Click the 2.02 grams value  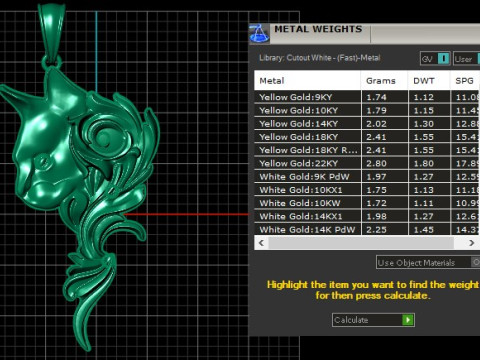click(376, 124)
